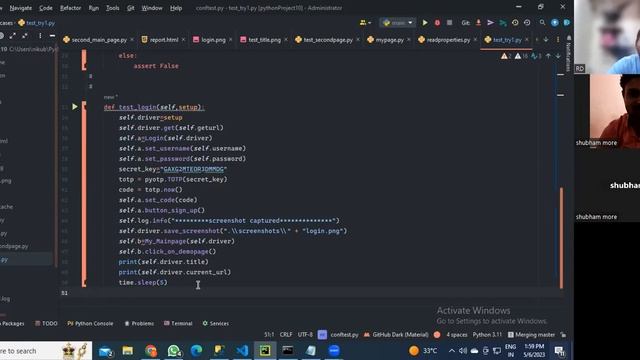Open File Explorer from taskbar
Screen dimensions: 640x360
coord(128,351)
